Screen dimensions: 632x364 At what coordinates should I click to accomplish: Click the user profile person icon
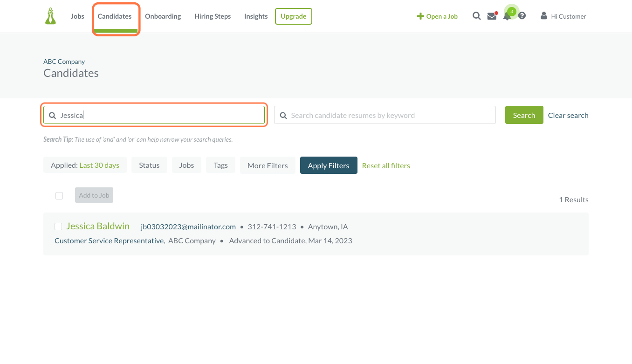click(544, 16)
